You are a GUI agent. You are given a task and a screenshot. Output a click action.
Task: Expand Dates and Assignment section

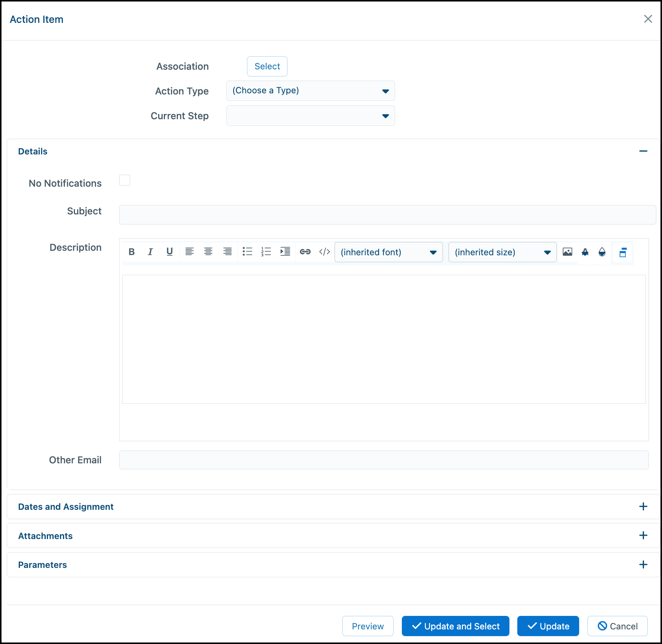click(643, 506)
